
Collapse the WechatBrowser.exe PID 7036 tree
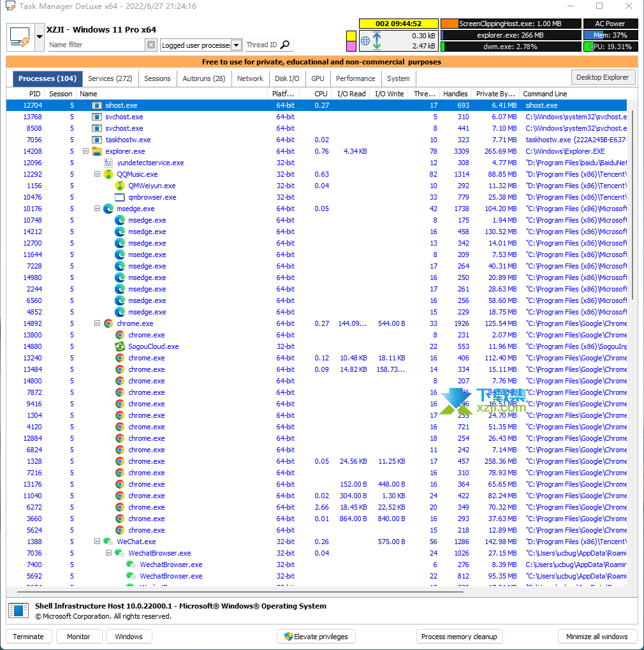click(108, 552)
